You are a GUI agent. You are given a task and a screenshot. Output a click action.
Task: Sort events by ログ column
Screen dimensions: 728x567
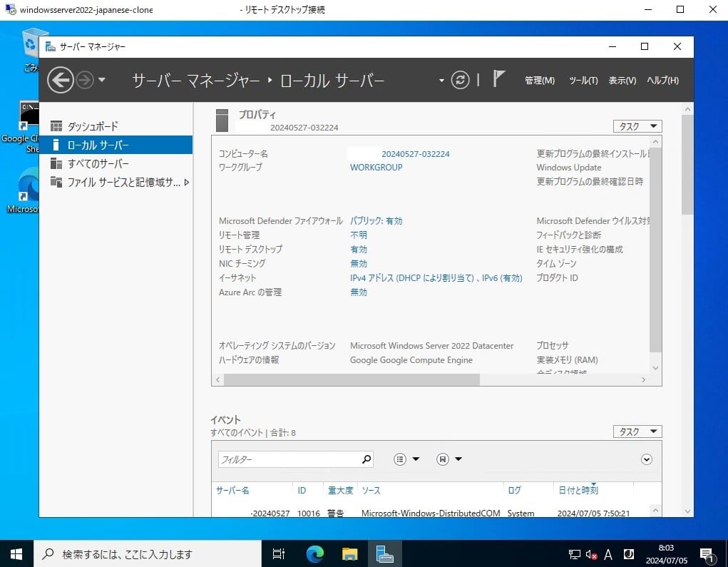coord(514,491)
